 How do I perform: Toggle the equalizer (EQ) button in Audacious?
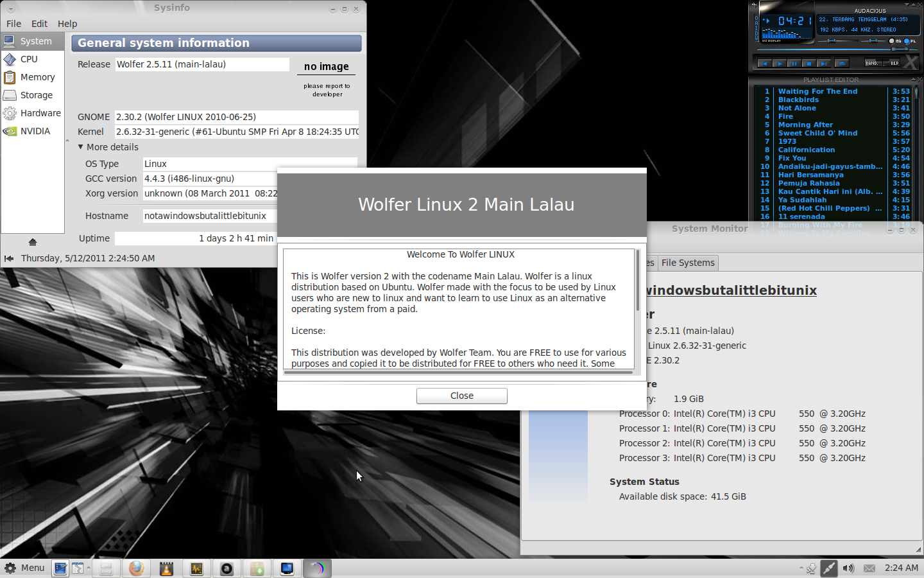(895, 41)
